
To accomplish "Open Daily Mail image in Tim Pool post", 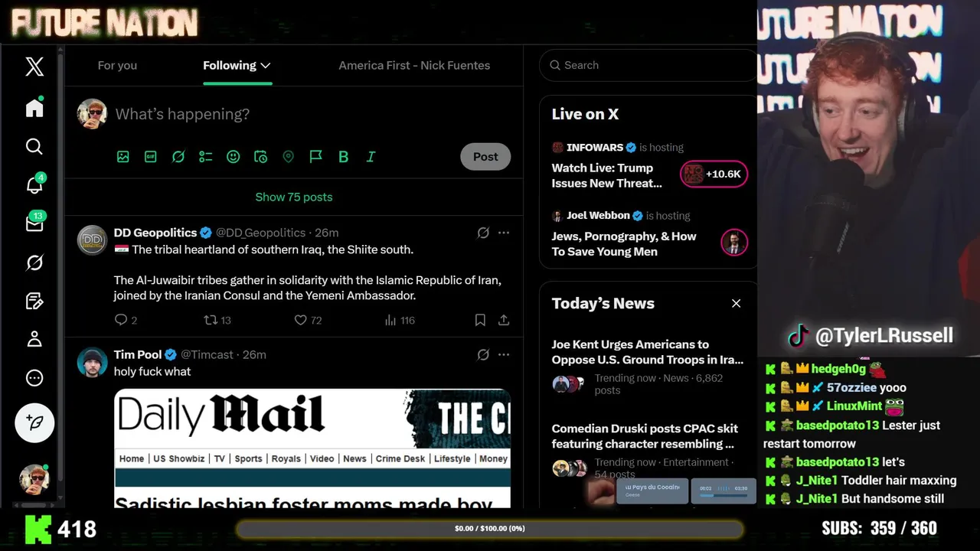I will point(312,448).
